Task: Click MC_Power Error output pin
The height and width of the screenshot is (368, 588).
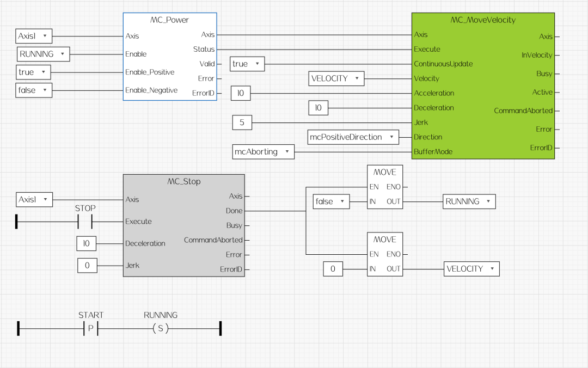Action: pyautogui.click(x=206, y=78)
